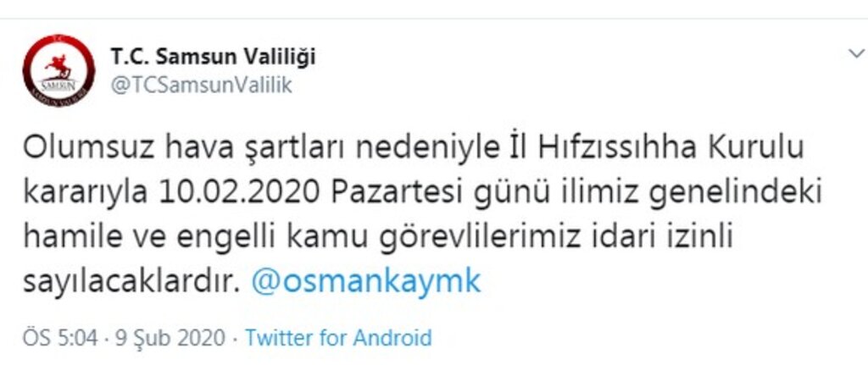The height and width of the screenshot is (365, 868).
Task: Click the word sayılacaklardır in the tweet
Action: pos(132,283)
